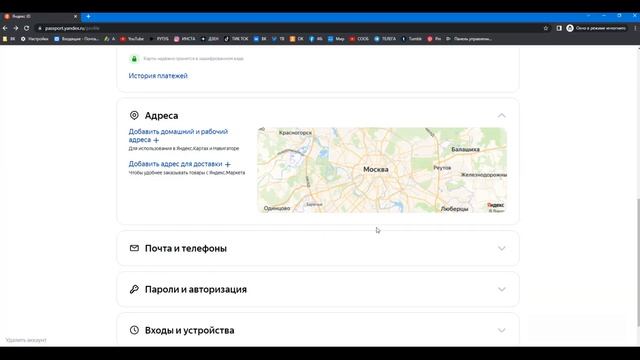Expand Входы и устройства chevron
This screenshot has width=640, height=360.
[x=502, y=330]
